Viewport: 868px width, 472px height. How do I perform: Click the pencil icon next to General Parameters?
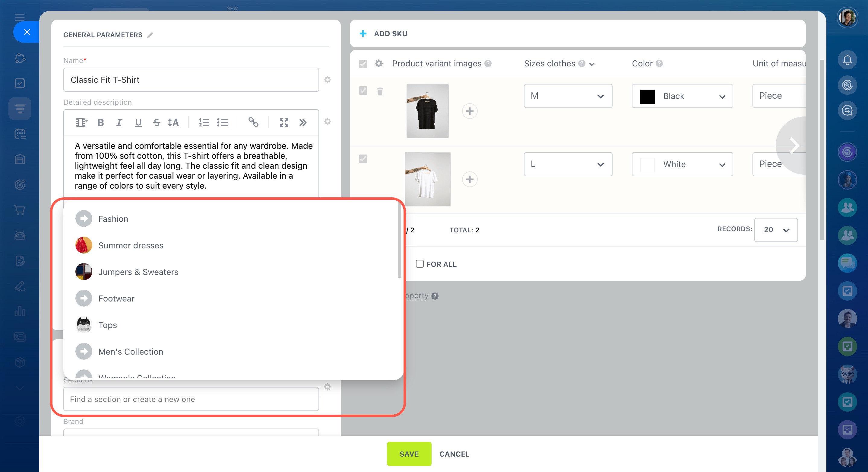[150, 35]
